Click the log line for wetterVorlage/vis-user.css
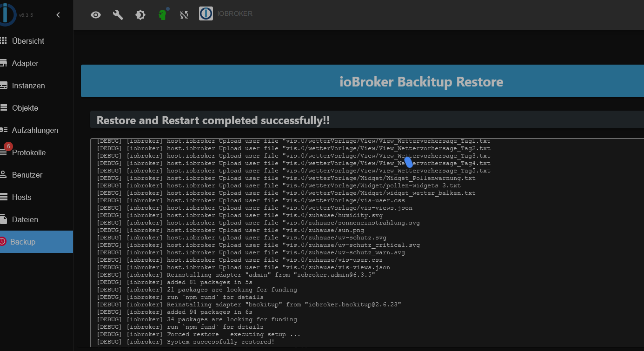Viewport: 644px width, 351px height. coord(251,200)
